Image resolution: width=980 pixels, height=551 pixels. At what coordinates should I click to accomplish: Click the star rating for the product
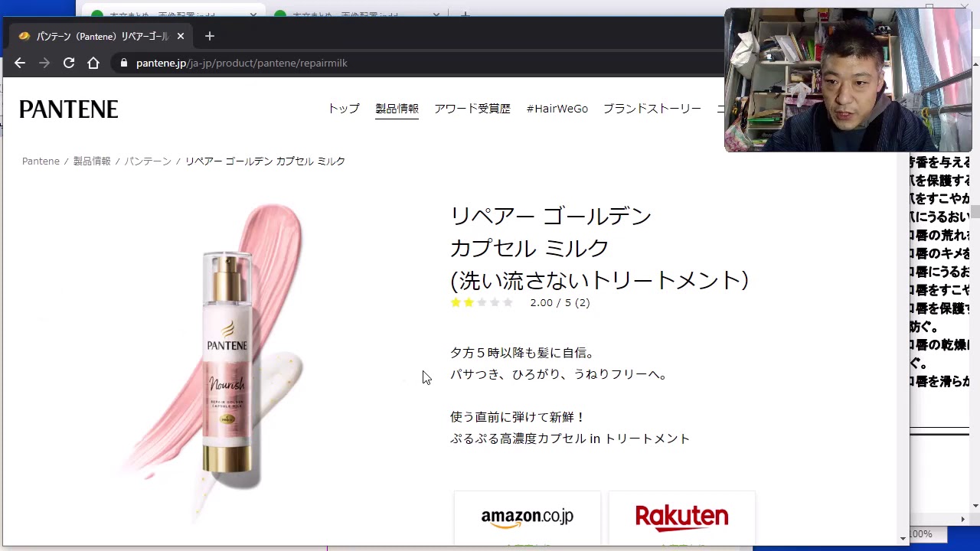482,302
